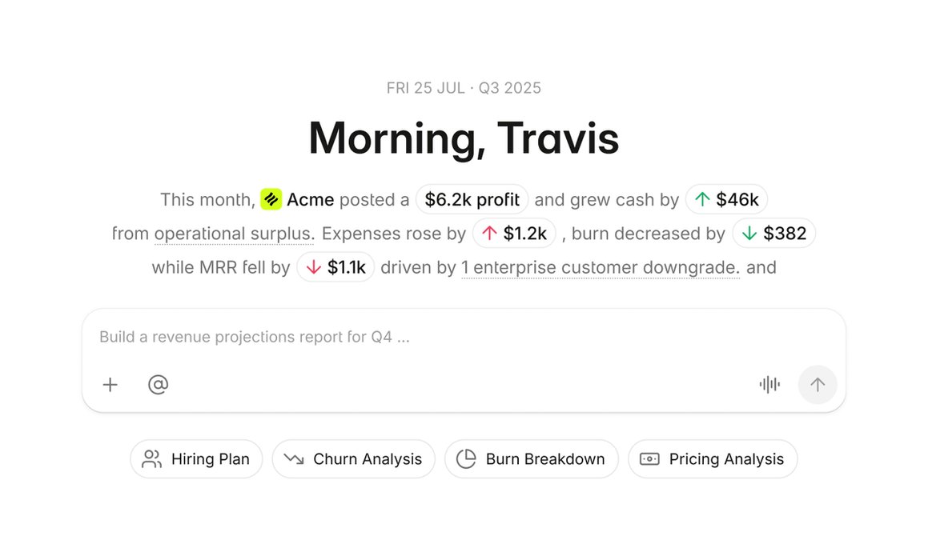
Task: Open the $1.2k expenses chip
Action: click(x=514, y=233)
